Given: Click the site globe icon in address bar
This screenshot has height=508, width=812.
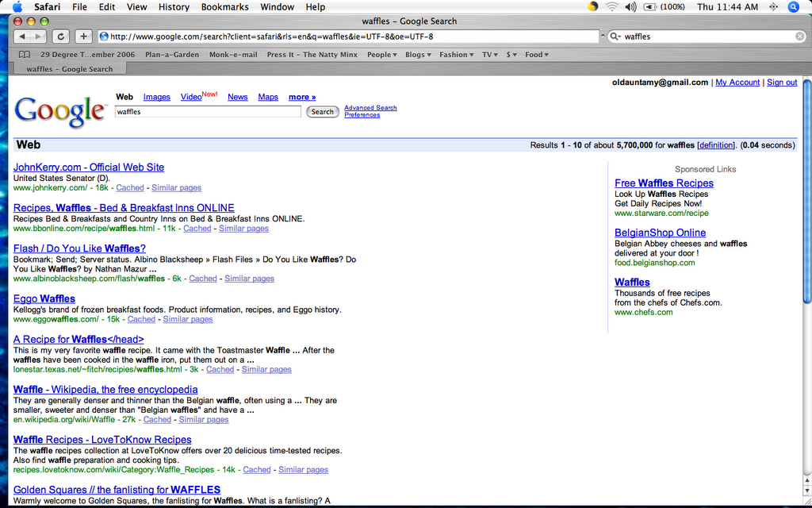Looking at the screenshot, I should click(x=104, y=37).
